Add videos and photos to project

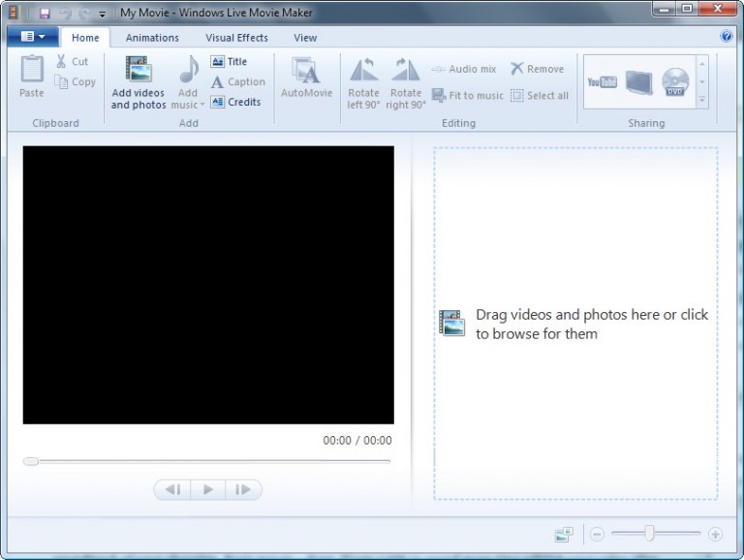click(139, 82)
